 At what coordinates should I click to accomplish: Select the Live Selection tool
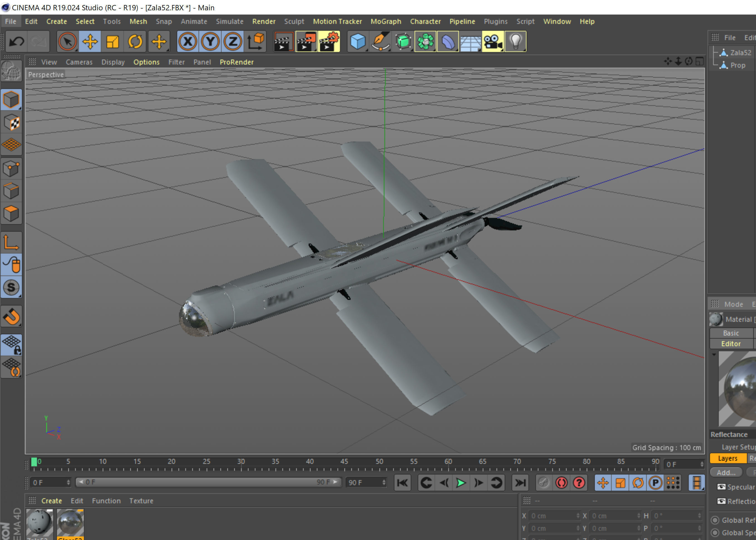(67, 41)
